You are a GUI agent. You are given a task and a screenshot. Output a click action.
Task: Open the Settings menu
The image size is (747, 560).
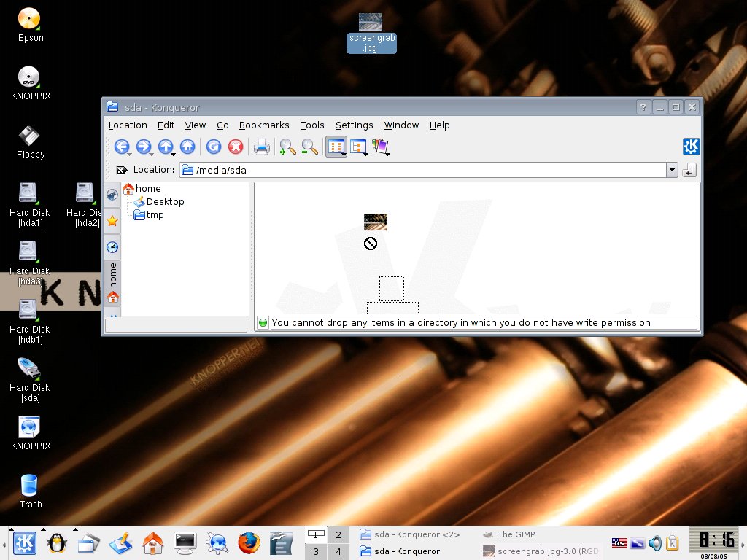coord(354,125)
